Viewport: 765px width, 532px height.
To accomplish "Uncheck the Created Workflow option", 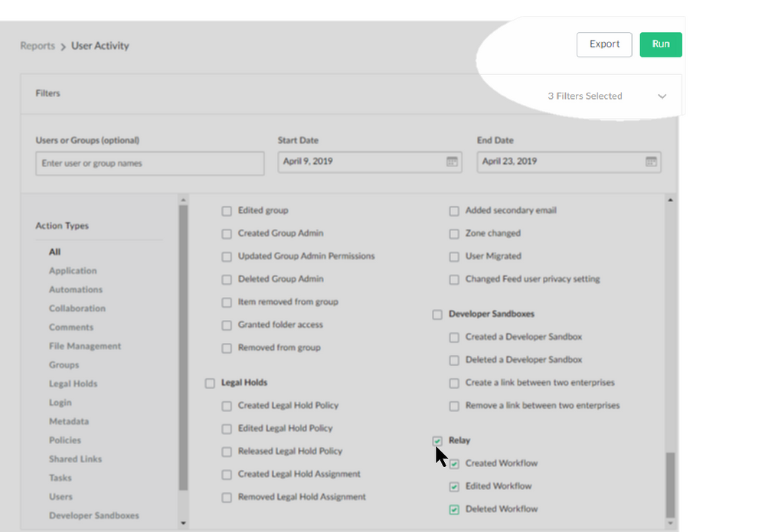I will click(x=454, y=463).
